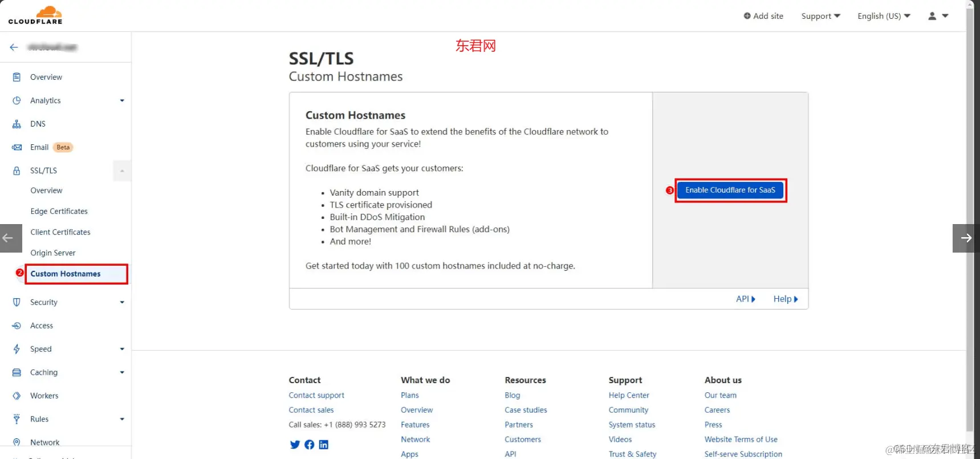Viewport: 980px width, 459px height.
Task: Click the user account profile icon
Action: pos(932,16)
